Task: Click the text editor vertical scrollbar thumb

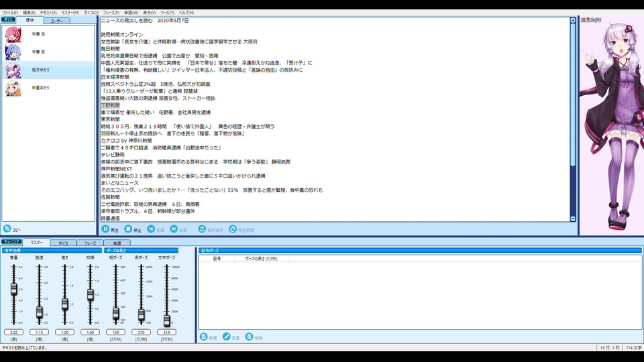Action: [573, 95]
